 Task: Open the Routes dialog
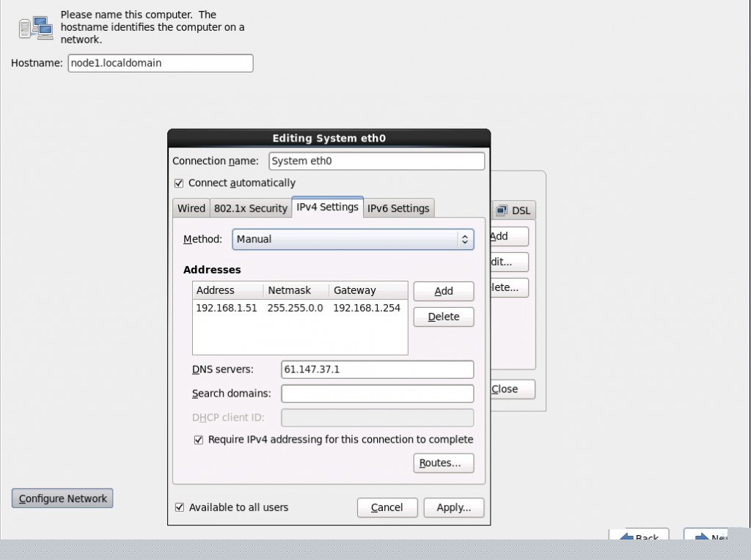[x=443, y=463]
